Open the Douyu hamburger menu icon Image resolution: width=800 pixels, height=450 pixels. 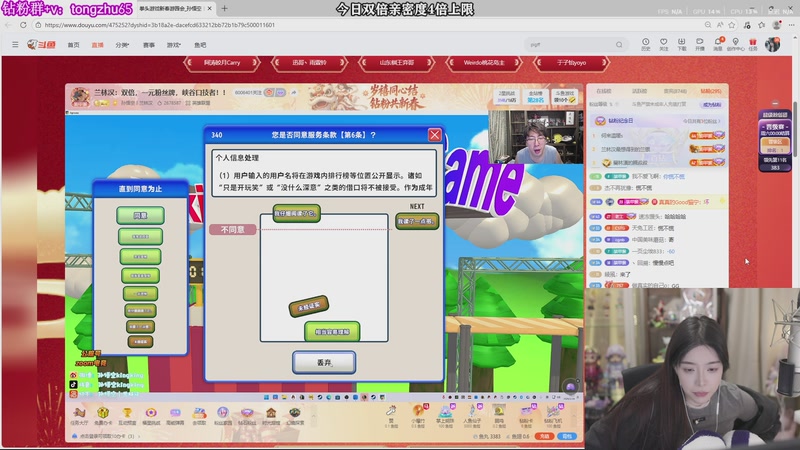click(15, 45)
